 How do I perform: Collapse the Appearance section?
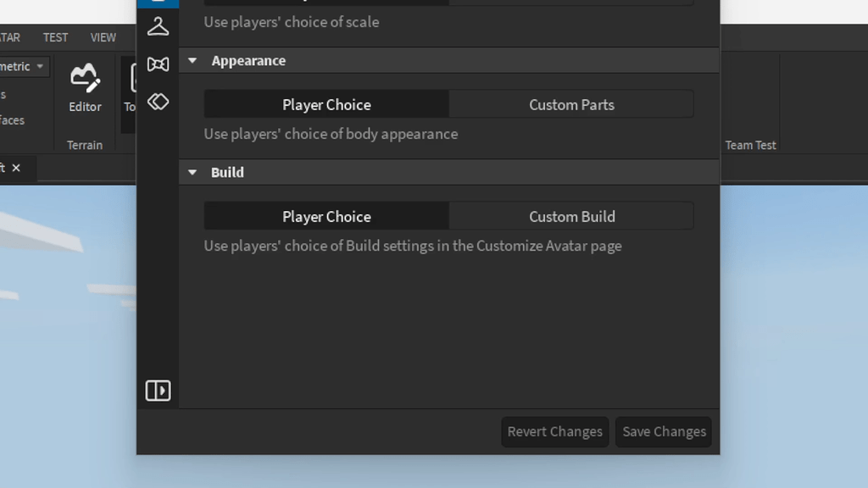pos(192,60)
